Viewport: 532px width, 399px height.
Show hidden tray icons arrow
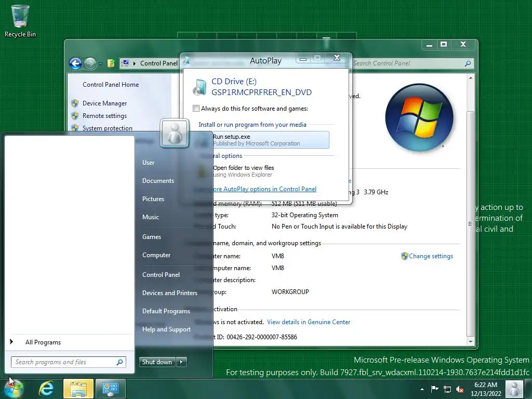pyautogui.click(x=422, y=389)
